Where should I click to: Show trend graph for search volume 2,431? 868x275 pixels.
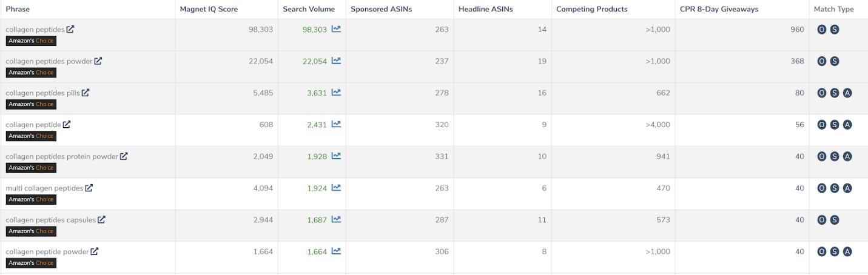[336, 124]
